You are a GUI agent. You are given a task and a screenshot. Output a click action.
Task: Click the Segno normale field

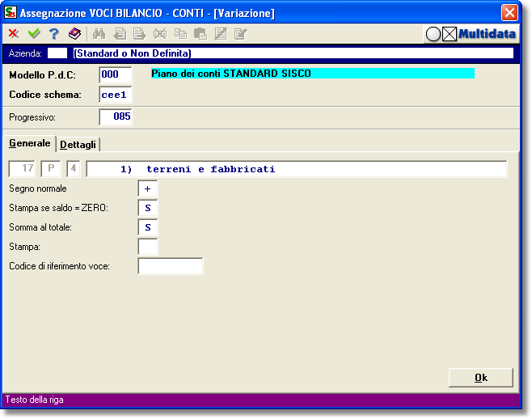click(148, 188)
